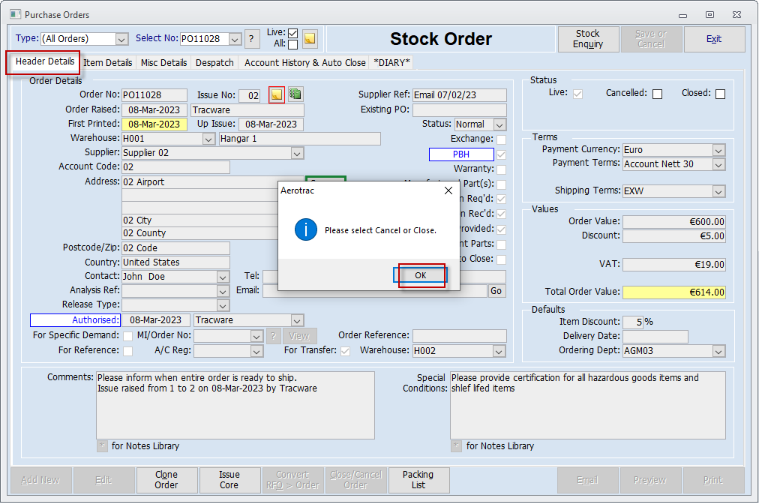Click the green icon next to Issue No

(x=295, y=94)
